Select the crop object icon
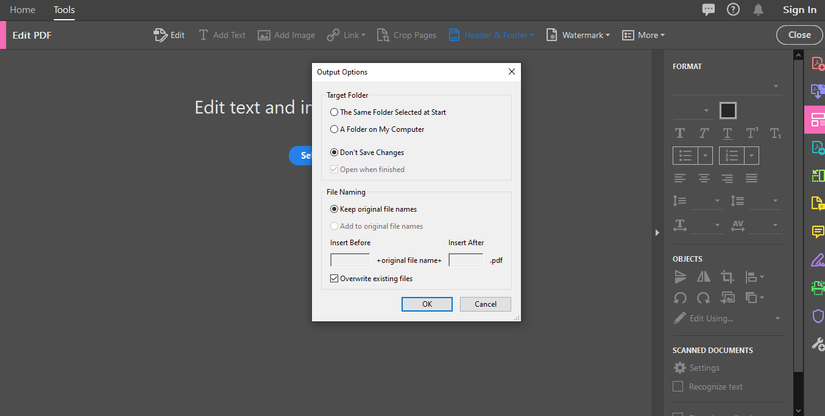 coord(727,277)
